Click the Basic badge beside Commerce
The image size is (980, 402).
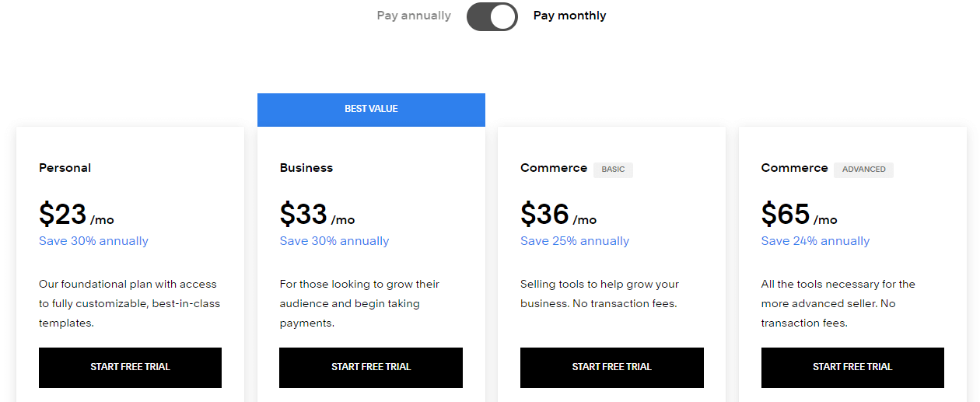[613, 170]
